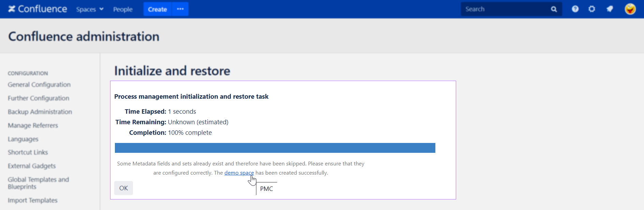Open Backup Administration settings
The height and width of the screenshot is (210, 644).
40,112
